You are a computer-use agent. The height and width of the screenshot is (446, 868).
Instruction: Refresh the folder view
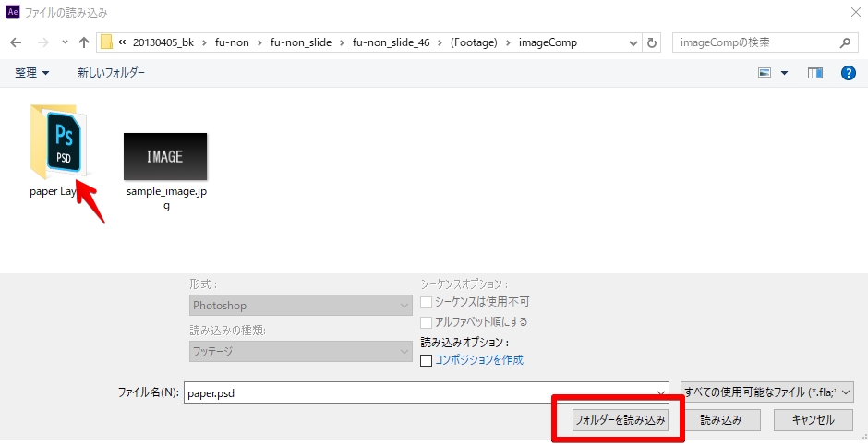click(652, 42)
